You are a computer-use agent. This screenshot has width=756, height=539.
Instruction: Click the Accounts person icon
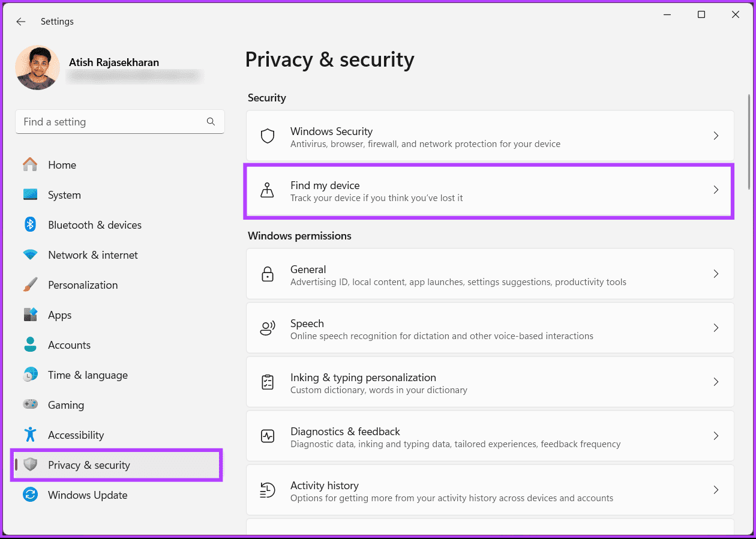pyautogui.click(x=30, y=345)
